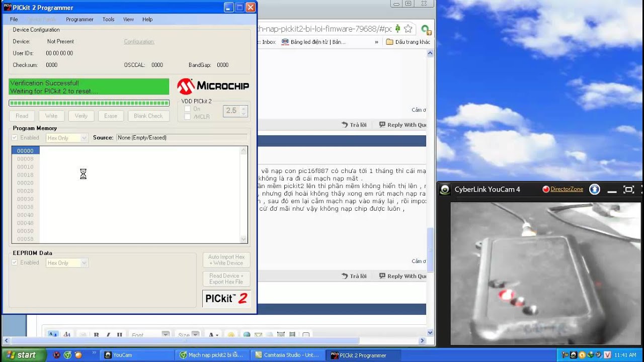The width and height of the screenshot is (644, 362).
Task: Toggle EEPROM Data Enabled checkbox
Action: (15, 262)
